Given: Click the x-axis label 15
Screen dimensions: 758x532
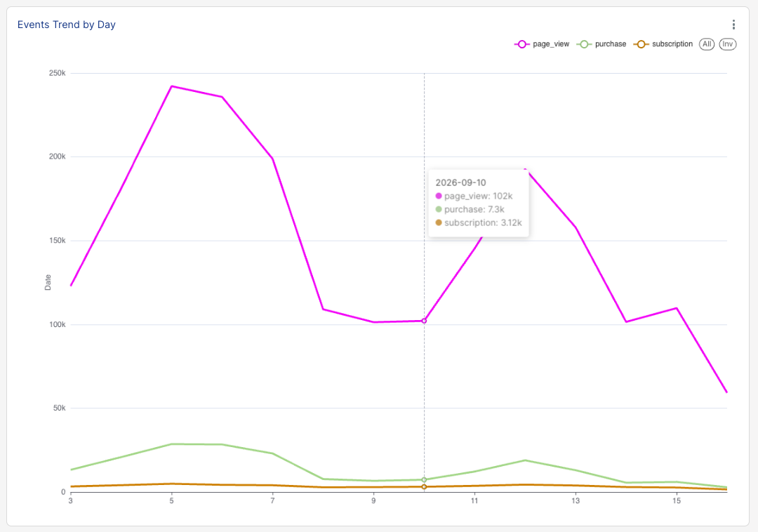Looking at the screenshot, I should (x=677, y=500).
